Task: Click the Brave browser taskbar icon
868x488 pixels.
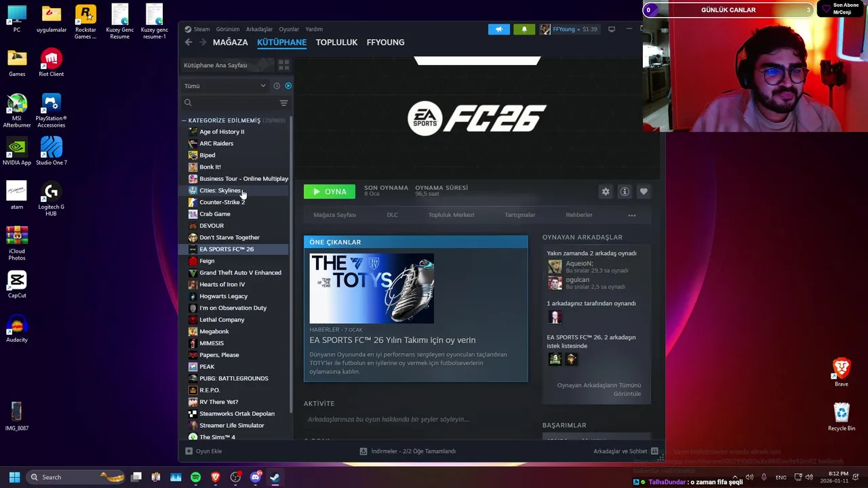Action: tap(216, 477)
